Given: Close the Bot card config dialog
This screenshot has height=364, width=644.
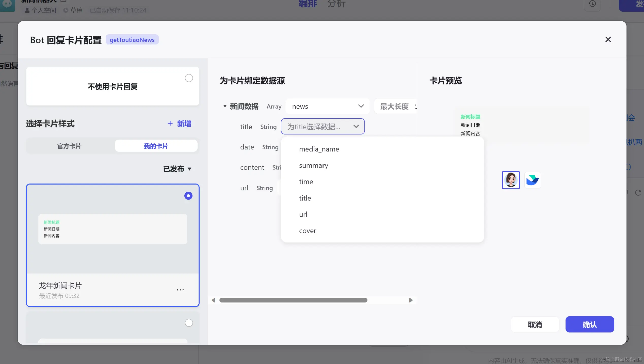Looking at the screenshot, I should [x=608, y=39].
